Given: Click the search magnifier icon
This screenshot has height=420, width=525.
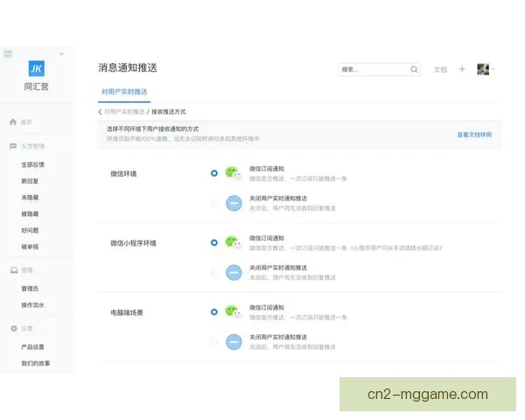Looking at the screenshot, I should tap(414, 69).
